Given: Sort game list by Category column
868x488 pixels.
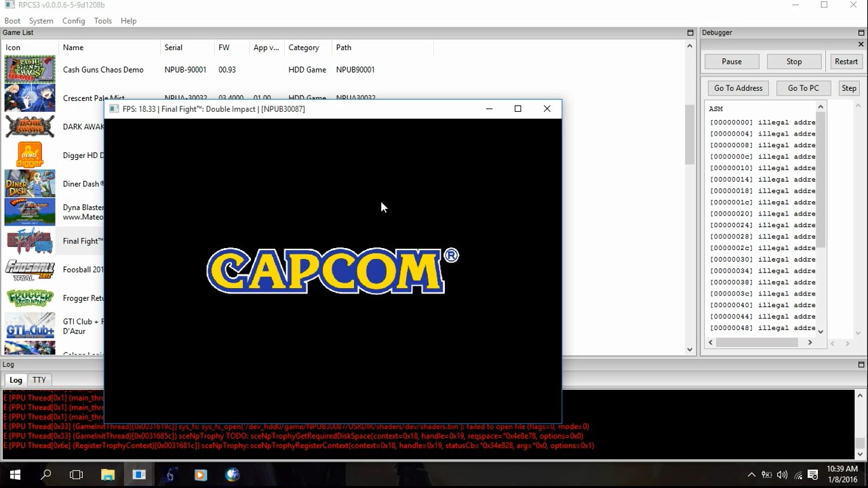Looking at the screenshot, I should [x=308, y=47].
